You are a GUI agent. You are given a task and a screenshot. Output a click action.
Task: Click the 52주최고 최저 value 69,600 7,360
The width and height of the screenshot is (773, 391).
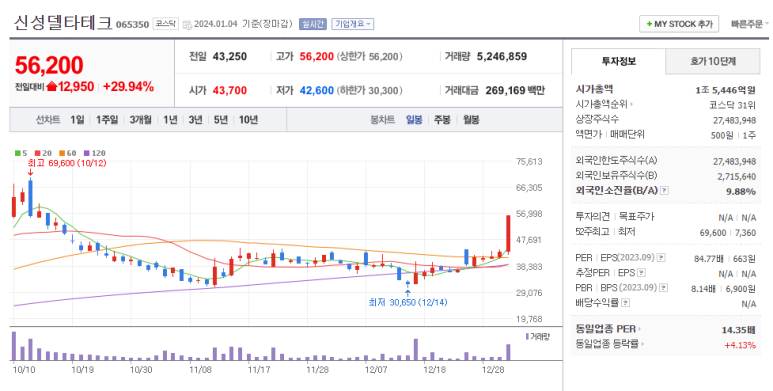pyautogui.click(x=728, y=233)
